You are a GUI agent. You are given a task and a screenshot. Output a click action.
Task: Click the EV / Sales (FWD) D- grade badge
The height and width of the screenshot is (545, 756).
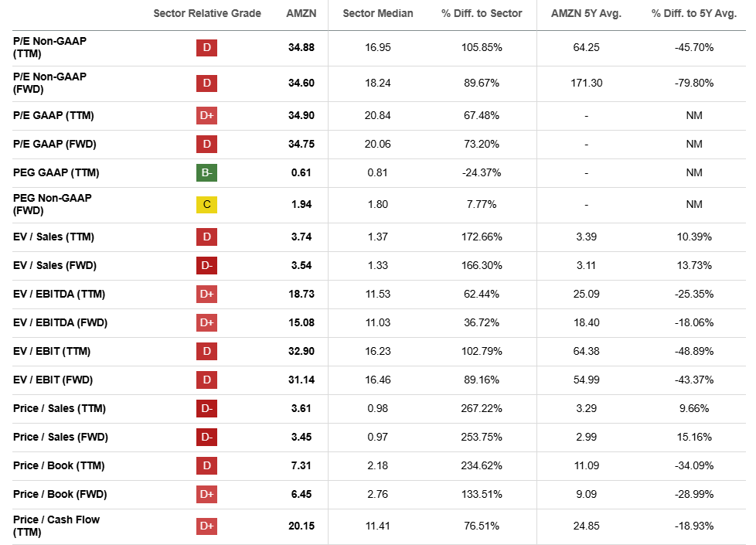[206, 265]
